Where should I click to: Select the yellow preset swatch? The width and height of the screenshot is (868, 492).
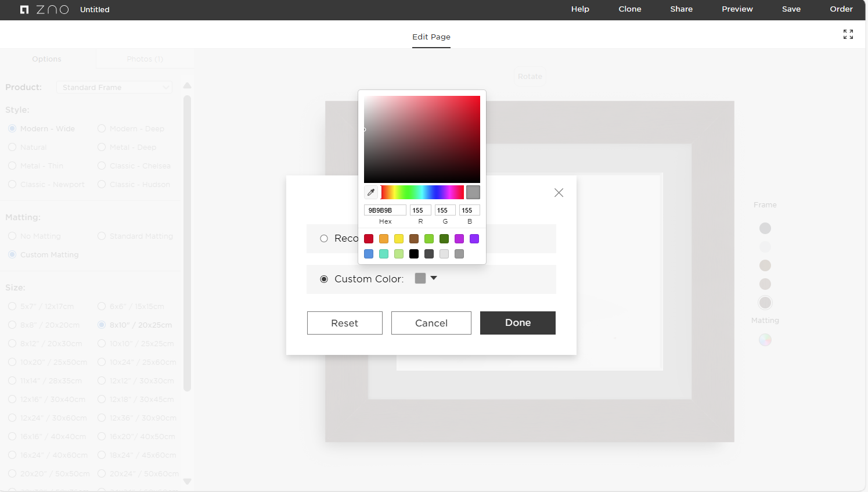tap(399, 239)
